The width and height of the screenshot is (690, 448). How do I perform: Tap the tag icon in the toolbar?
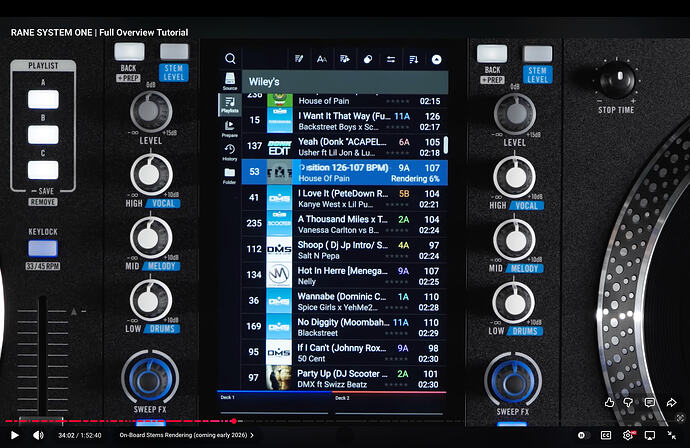[x=368, y=59]
